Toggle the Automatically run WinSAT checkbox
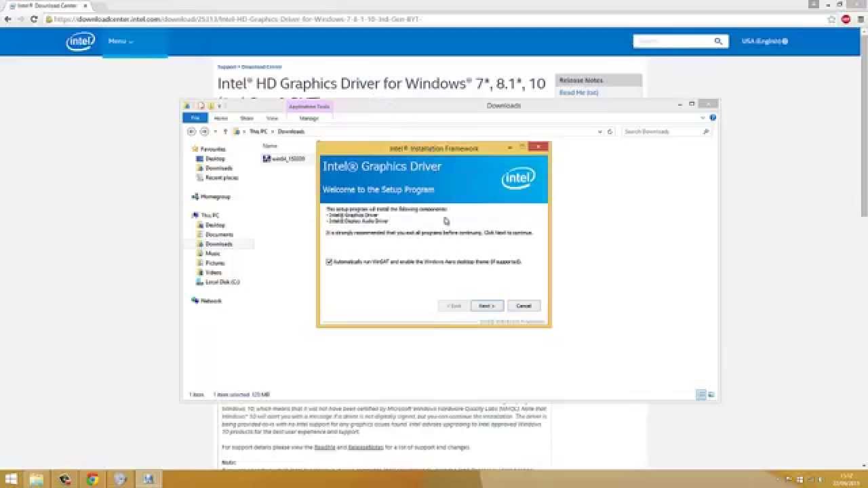The height and width of the screenshot is (488, 868). (329, 262)
